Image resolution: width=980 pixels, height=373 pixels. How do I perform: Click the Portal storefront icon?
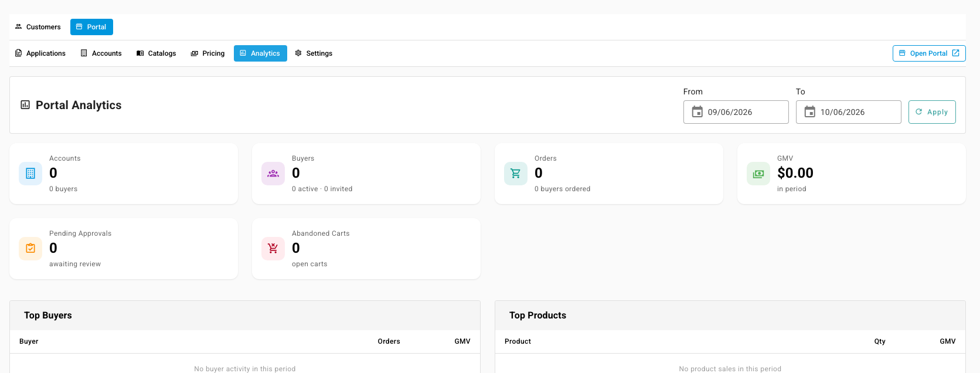tap(79, 26)
